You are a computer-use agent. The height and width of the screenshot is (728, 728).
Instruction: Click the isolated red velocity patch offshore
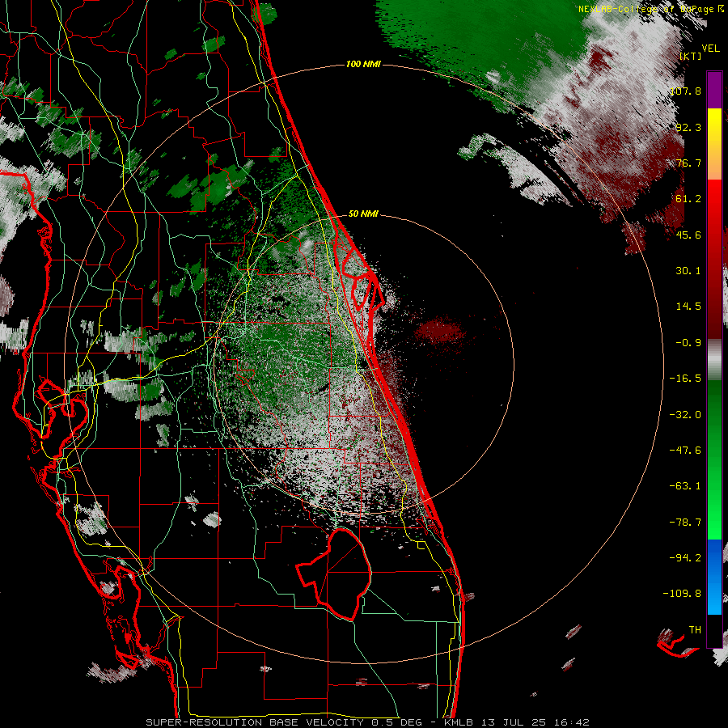click(x=440, y=332)
